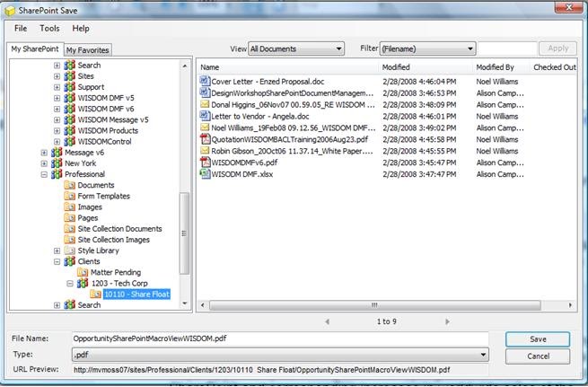Expand the WISDOM DMF v6 node
Image resolution: width=588 pixels, height=387 pixels.
point(57,109)
